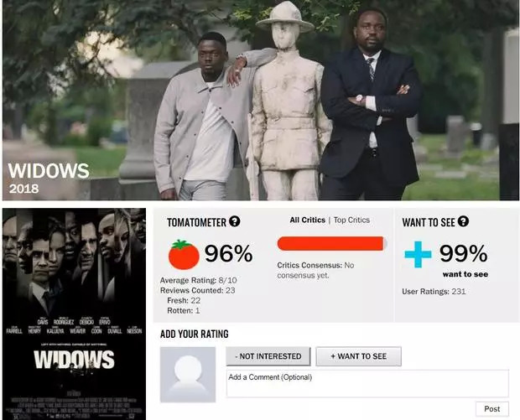Click the 99% want to see score
This screenshot has height=420, width=520.
click(x=463, y=253)
